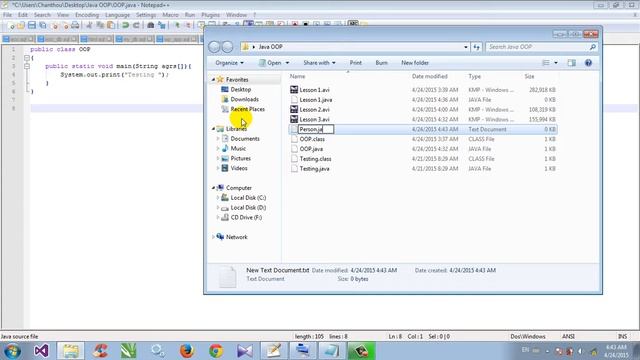Expand the arrow next to Open button
Screen dimensions: 640x360
click(x=287, y=63)
